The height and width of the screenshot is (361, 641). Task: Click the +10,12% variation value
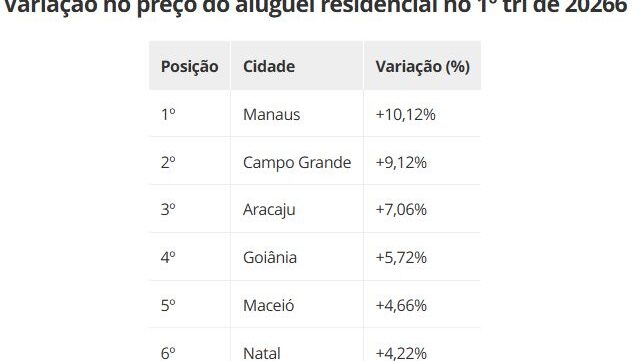406,114
